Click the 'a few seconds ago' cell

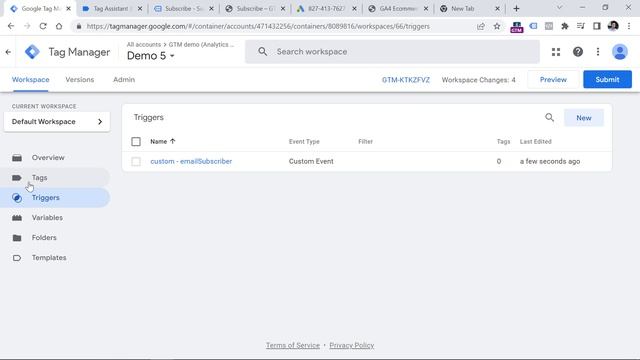[x=550, y=161]
